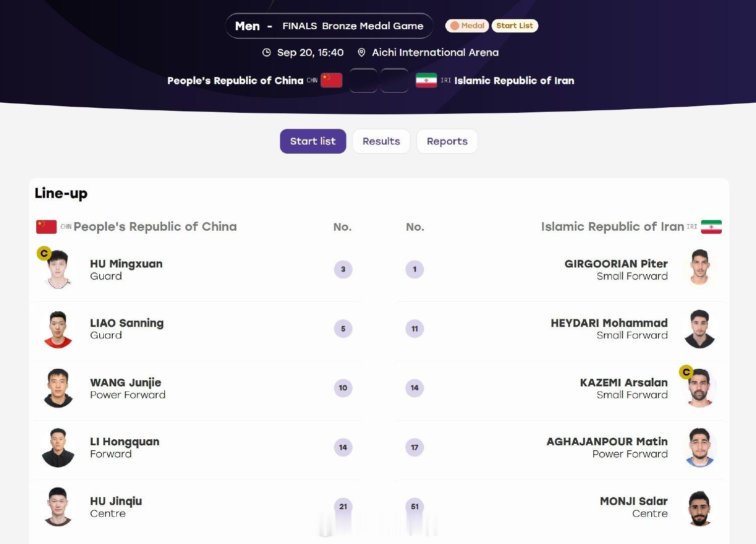Click jersey number 3 badge for HU Mingxuan

pos(343,269)
